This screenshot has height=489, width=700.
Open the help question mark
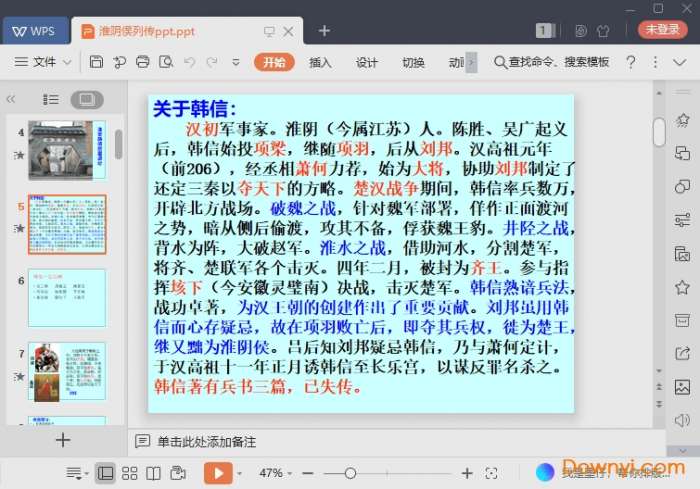point(631,62)
